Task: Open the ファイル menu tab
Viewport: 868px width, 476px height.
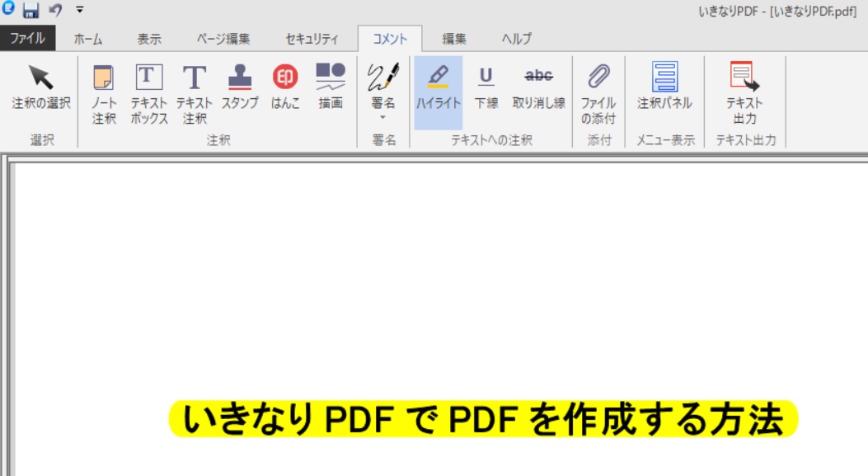Action: click(28, 38)
